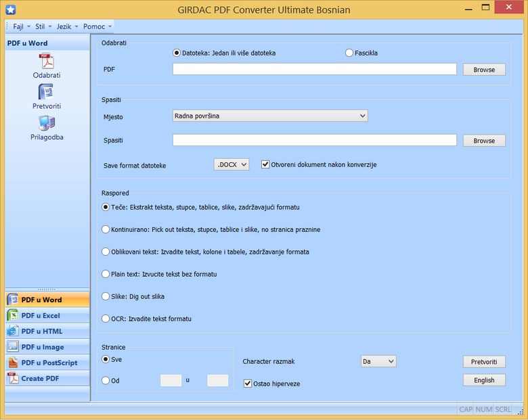Click the PDF u HTML panel icon
Image resolution: width=528 pixels, height=420 pixels.
pyautogui.click(x=13, y=331)
